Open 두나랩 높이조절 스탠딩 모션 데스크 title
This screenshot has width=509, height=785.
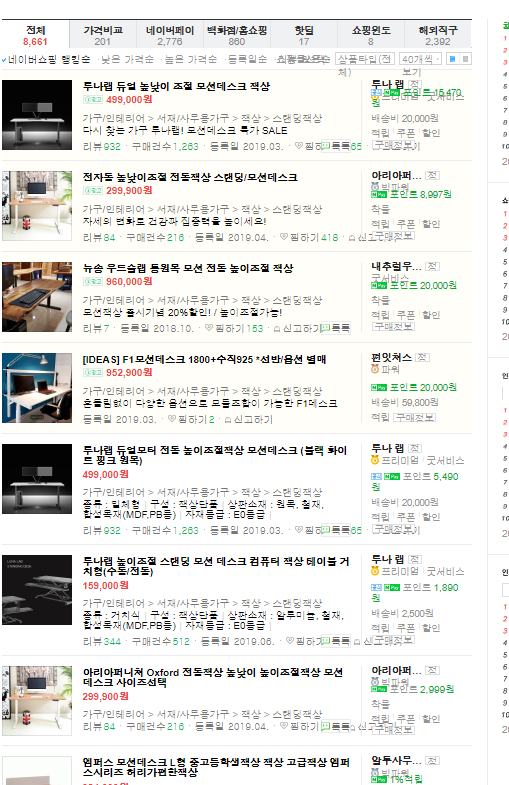click(x=216, y=566)
